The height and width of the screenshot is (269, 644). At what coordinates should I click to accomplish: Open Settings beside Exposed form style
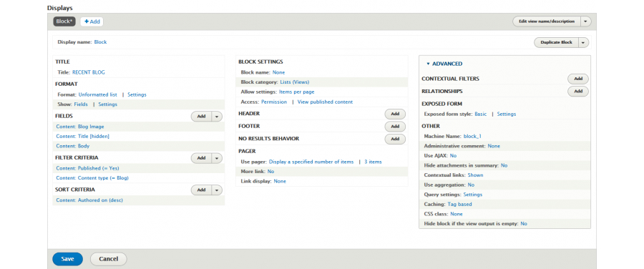[x=507, y=114]
